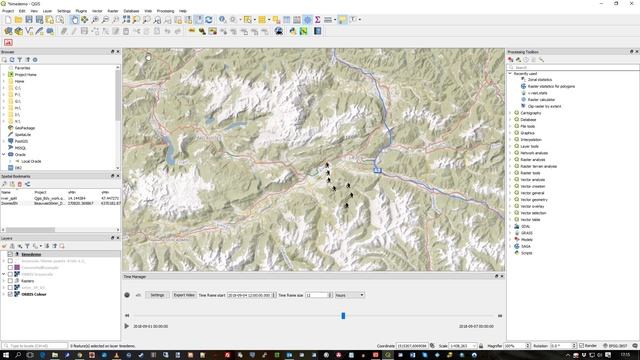Uncheck the timedemo layer checkbox

(10, 254)
